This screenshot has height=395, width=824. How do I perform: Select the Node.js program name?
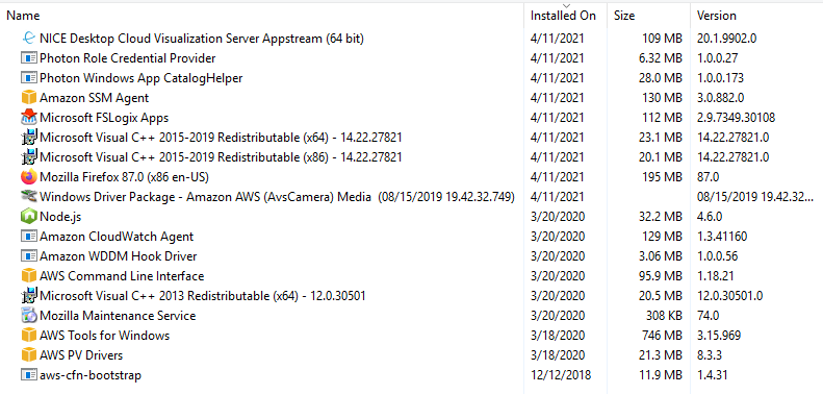click(x=60, y=217)
